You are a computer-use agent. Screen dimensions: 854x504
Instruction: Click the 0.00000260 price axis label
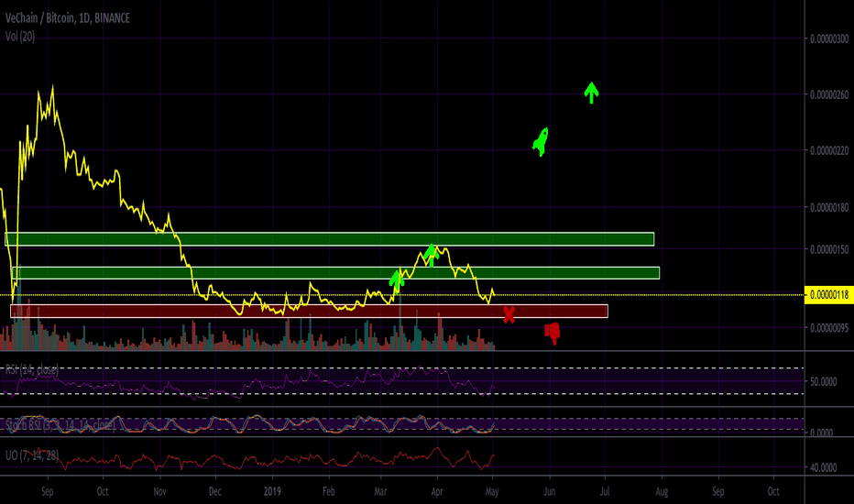829,94
